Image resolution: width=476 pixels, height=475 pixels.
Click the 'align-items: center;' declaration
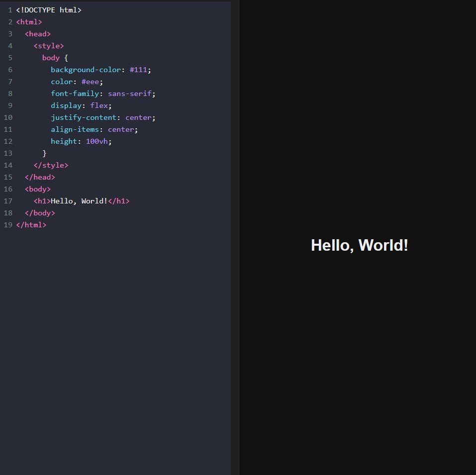point(94,129)
